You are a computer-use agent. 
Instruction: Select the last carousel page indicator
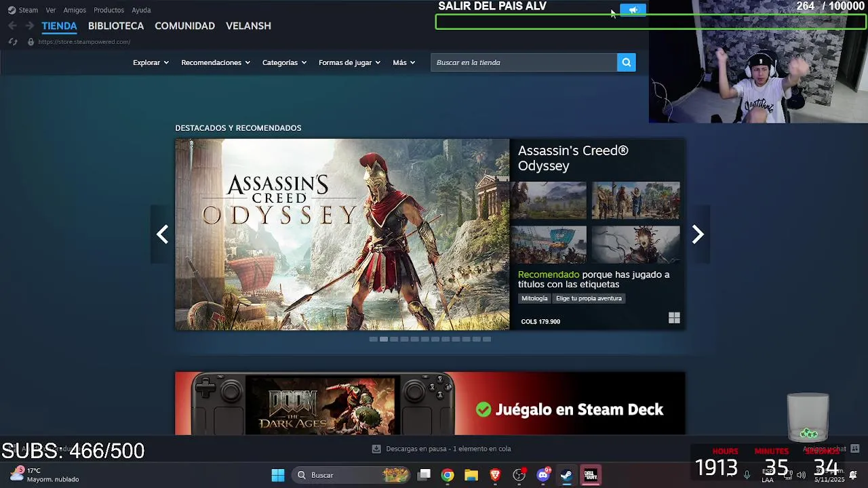tap(487, 339)
